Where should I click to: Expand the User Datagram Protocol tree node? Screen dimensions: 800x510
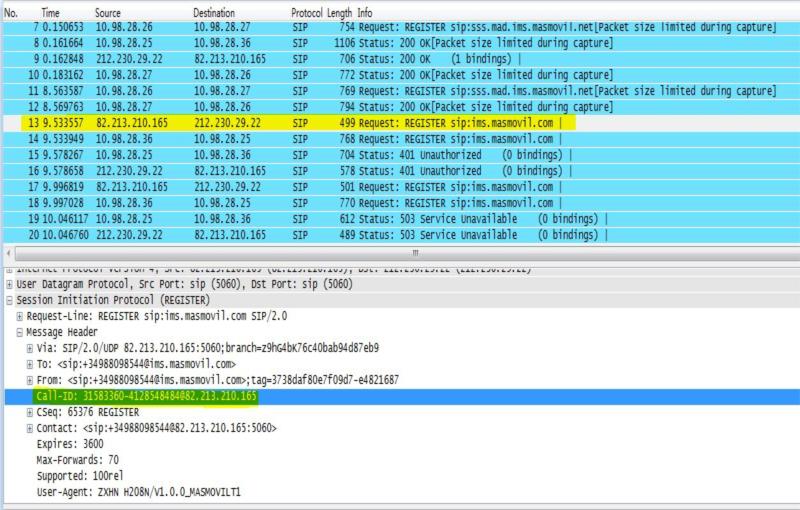click(x=8, y=285)
